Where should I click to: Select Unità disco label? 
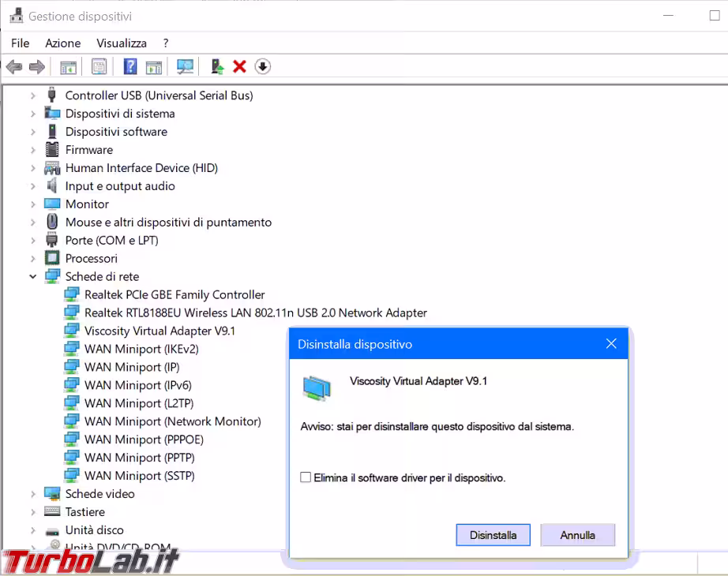94,530
